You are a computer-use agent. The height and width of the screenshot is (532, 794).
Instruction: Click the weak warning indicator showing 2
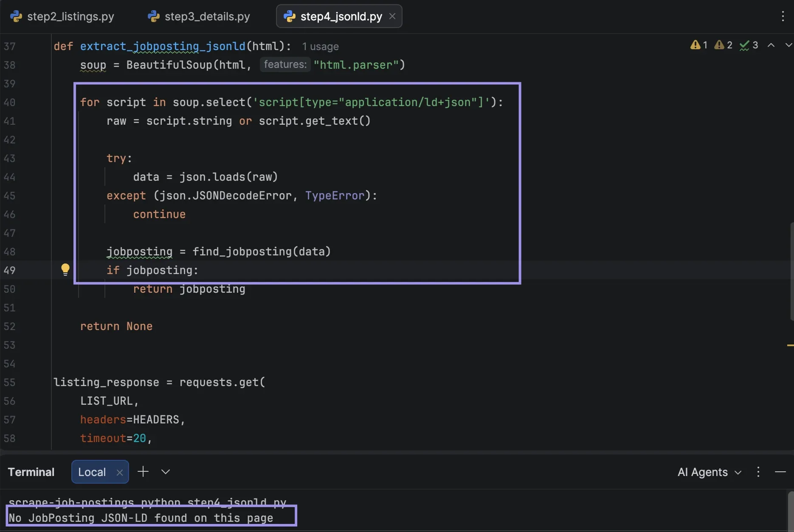point(724,45)
